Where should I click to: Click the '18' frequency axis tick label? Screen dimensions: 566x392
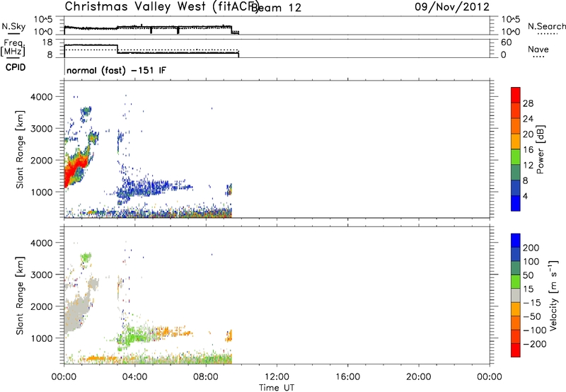tap(47, 42)
